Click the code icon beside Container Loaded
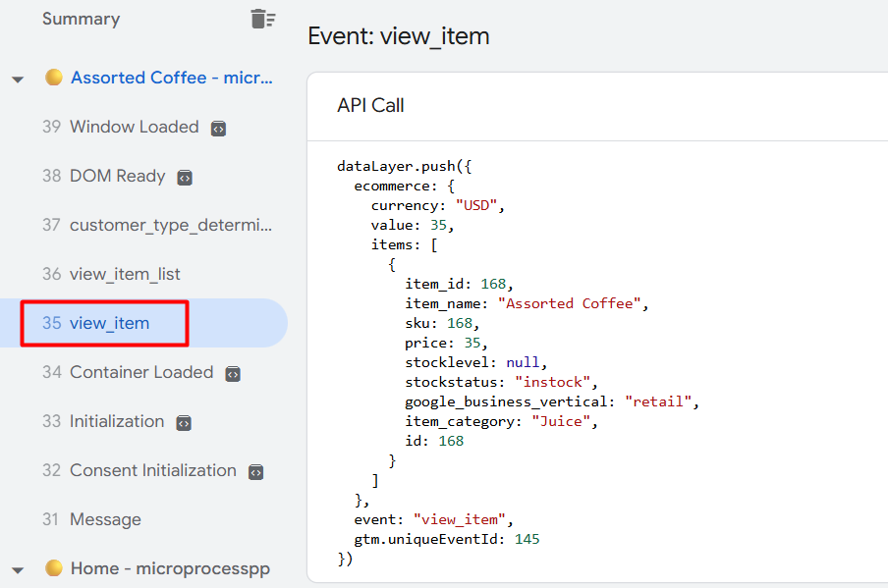Screen dimensions: 888x588 click(233, 374)
